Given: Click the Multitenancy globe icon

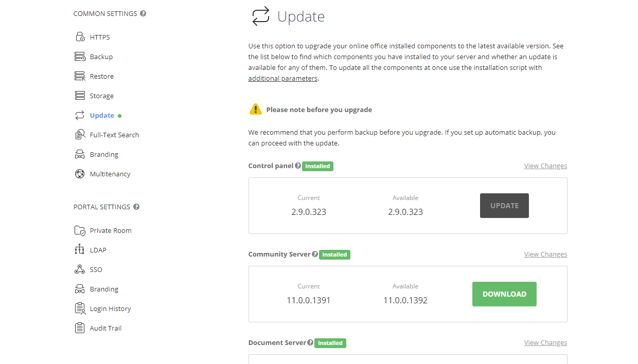Looking at the screenshot, I should [80, 173].
